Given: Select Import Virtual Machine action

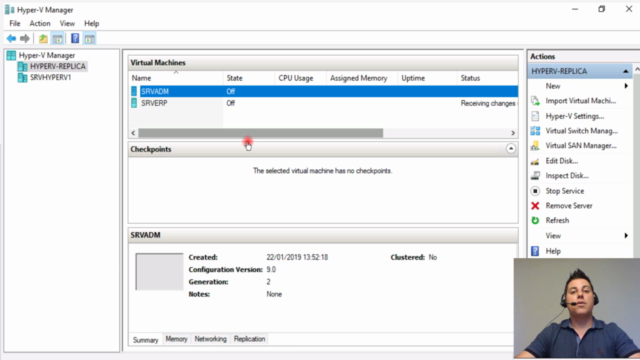Looking at the screenshot, I should pos(581,101).
